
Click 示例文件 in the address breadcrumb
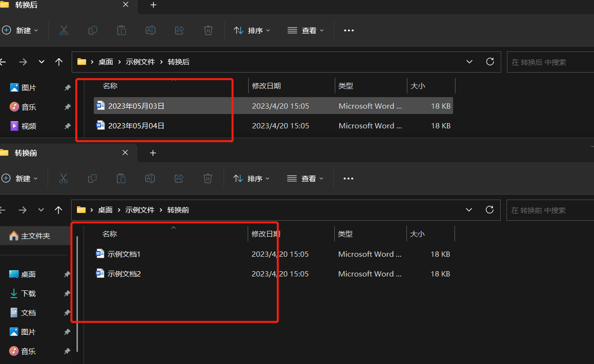click(x=140, y=62)
